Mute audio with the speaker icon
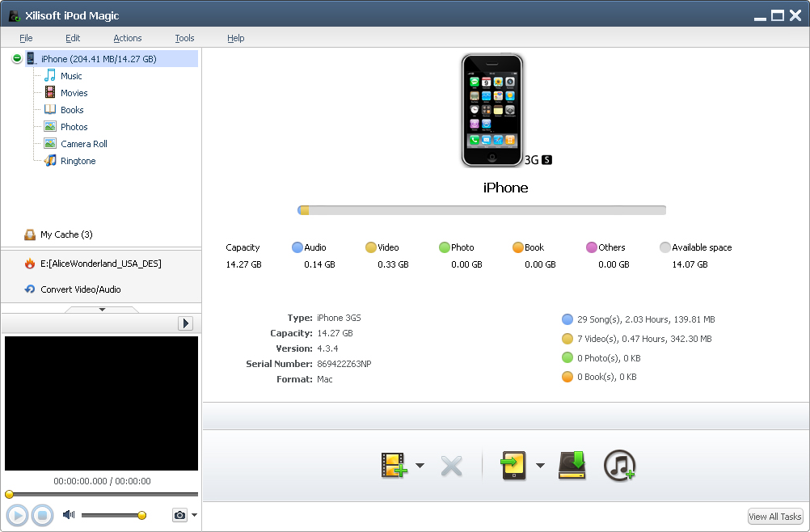 click(69, 514)
